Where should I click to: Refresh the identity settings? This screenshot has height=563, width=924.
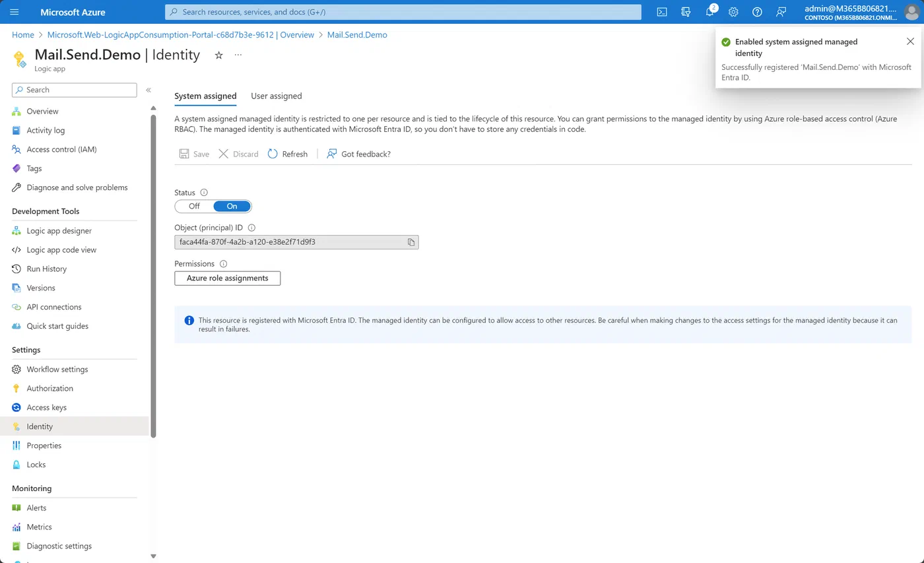pos(288,154)
